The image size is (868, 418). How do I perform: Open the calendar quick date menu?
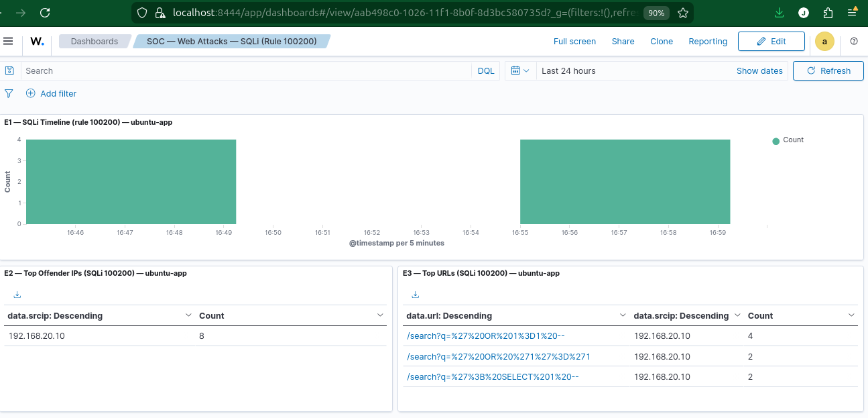click(x=520, y=70)
